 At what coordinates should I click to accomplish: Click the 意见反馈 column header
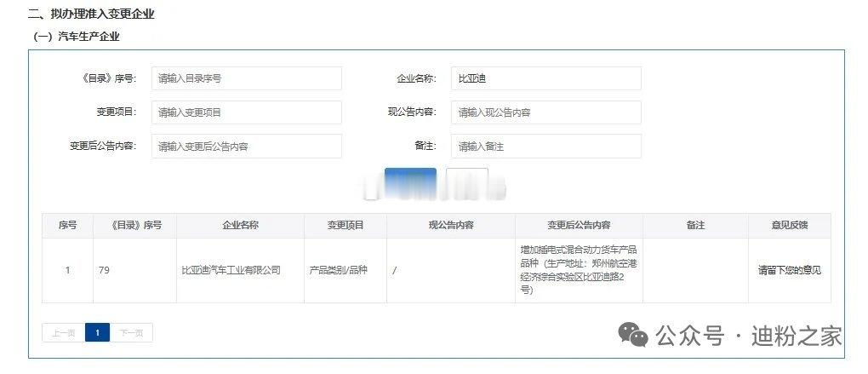click(790, 226)
